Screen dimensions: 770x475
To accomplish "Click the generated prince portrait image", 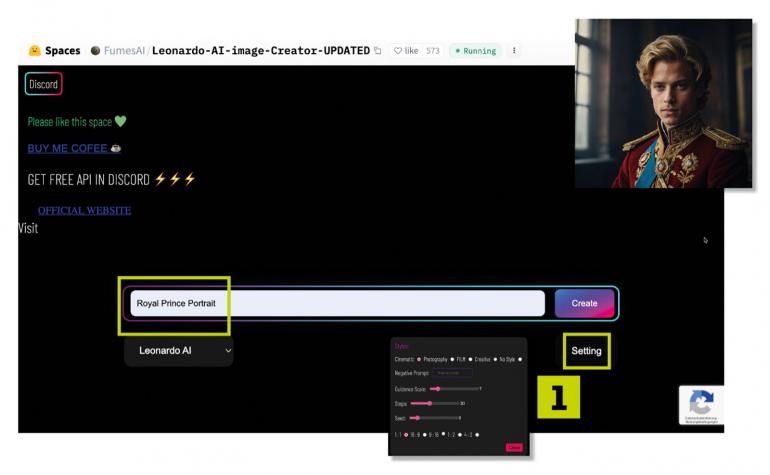I will coord(663,103).
